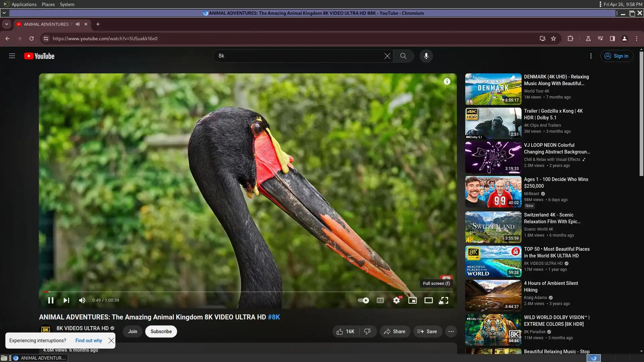This screenshot has height=362, width=644.
Task: Mute the video player volume
Action: [82, 300]
